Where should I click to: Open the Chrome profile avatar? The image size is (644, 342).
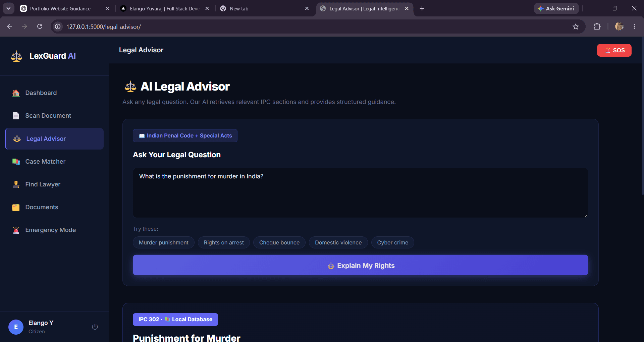(x=619, y=26)
